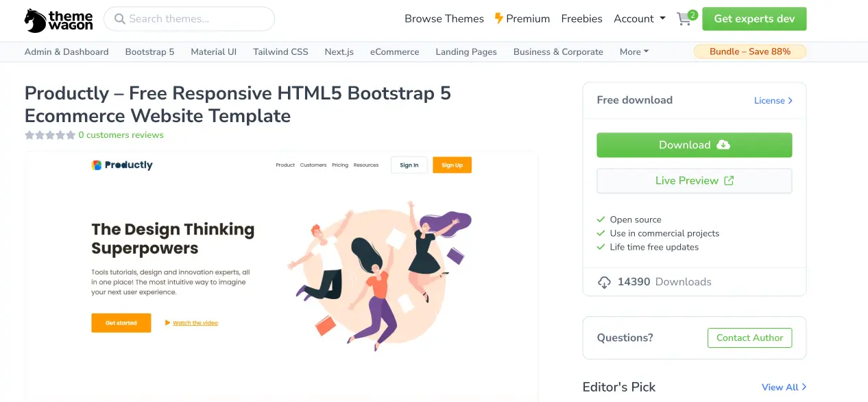The width and height of the screenshot is (868, 402).
Task: Click Resources link in preview navbar
Action: (366, 165)
